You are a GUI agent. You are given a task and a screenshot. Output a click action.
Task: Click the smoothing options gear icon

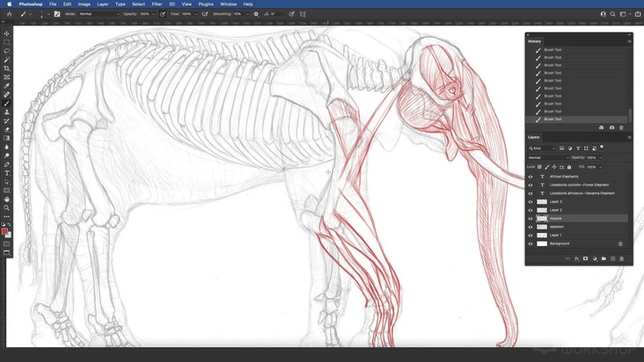pos(256,14)
